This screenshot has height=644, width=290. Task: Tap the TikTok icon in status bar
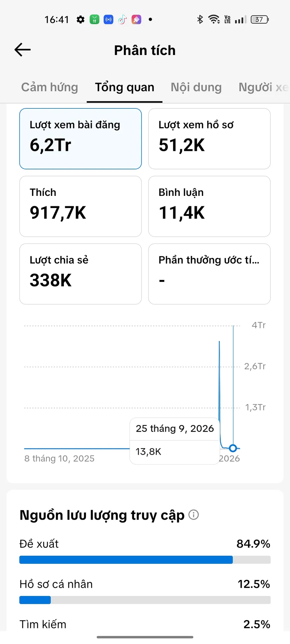[x=122, y=19]
